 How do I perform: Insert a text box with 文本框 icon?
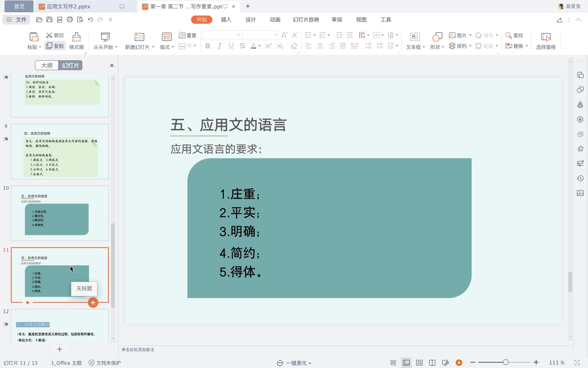[415, 37]
